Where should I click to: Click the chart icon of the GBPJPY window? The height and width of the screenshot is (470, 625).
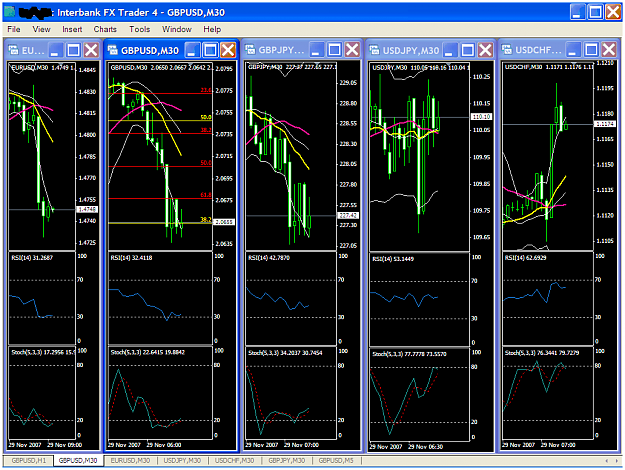tap(250, 50)
